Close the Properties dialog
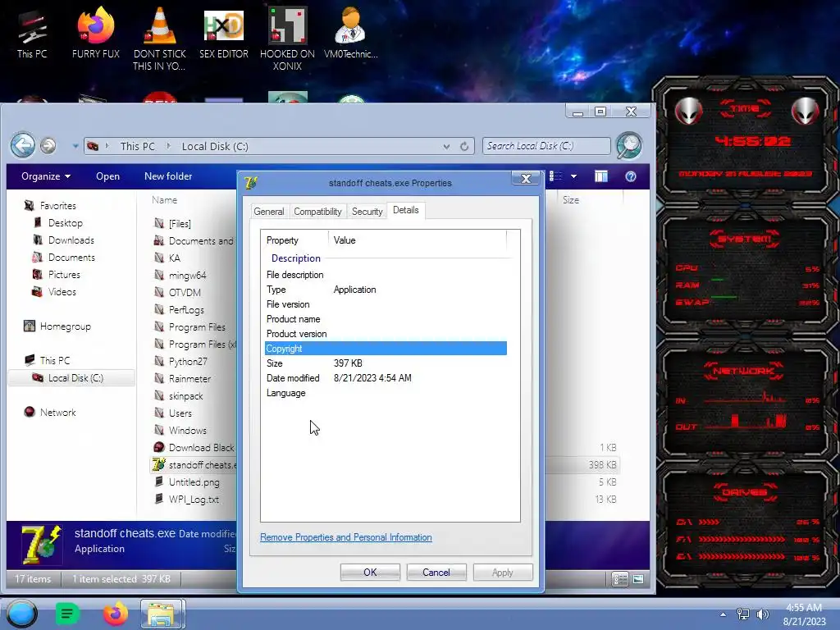 pos(526,178)
